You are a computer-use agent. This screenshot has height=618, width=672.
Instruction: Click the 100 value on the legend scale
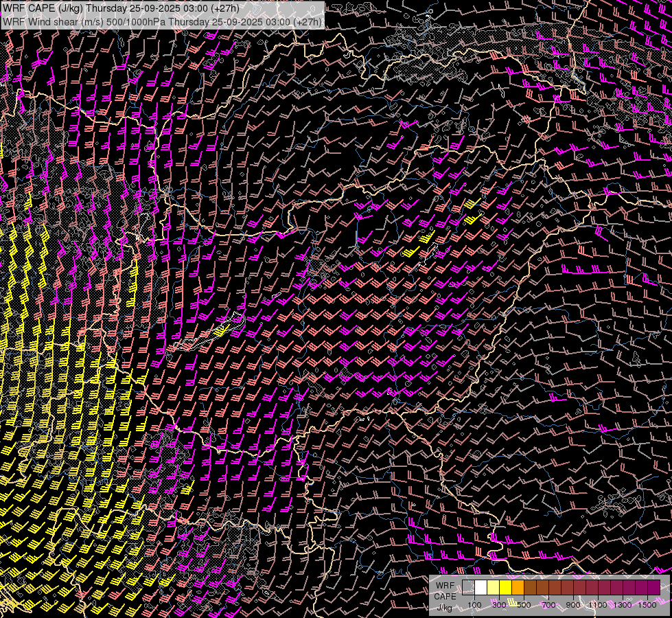pos(474,605)
